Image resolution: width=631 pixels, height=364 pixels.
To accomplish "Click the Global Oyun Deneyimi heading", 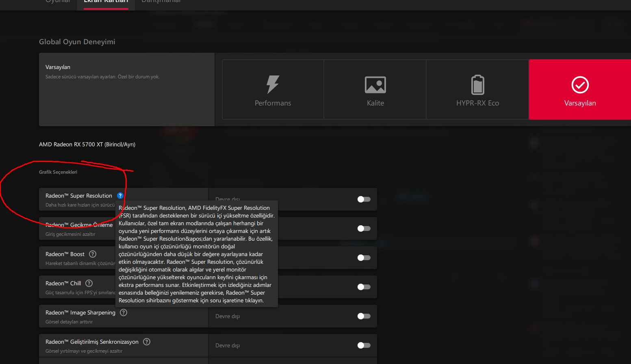I will (x=77, y=42).
